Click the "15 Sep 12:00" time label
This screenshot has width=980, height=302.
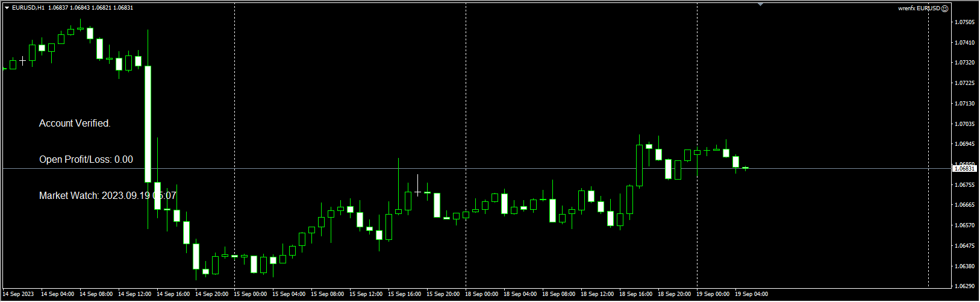point(366,294)
